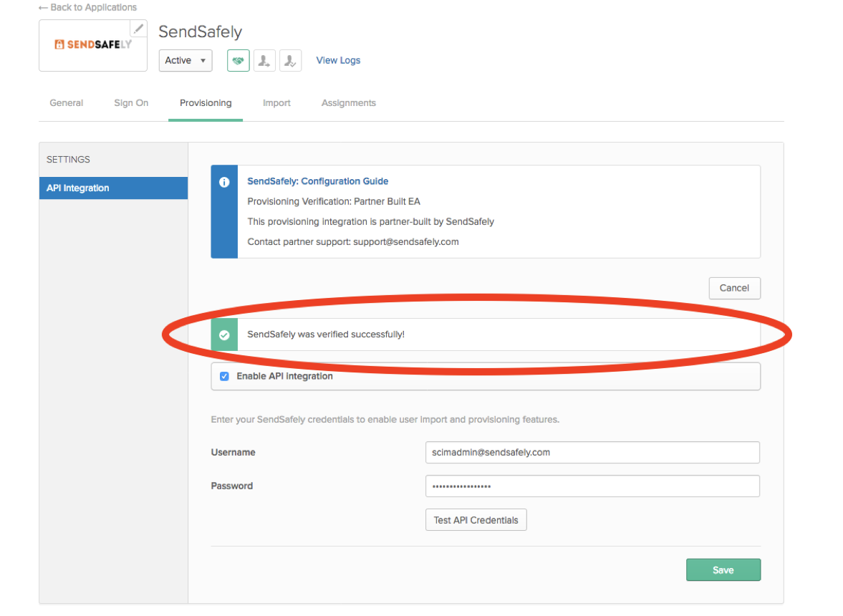Click the SendSafely logo image
This screenshot has height=616, width=843.
click(x=92, y=44)
